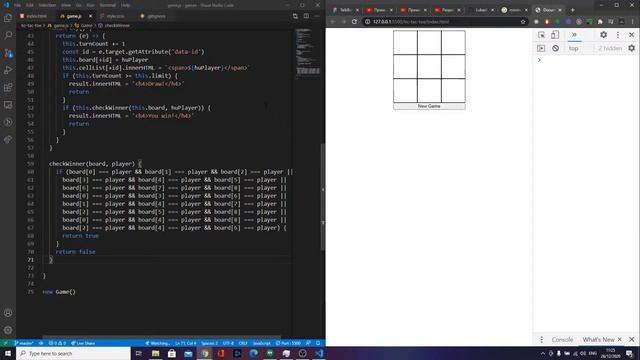Image resolution: width=640 pixels, height=360 pixels.
Task: Change line ending via CRLF status item
Action: [243, 343]
